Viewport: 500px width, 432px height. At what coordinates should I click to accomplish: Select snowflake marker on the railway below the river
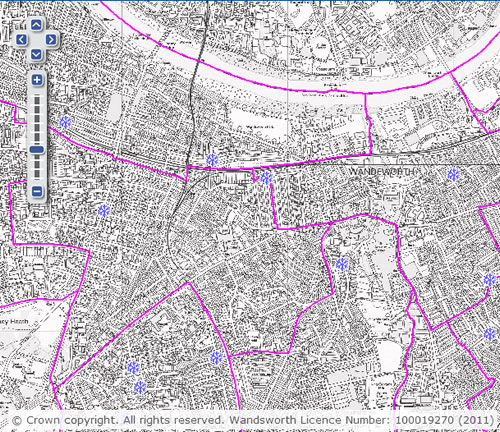212,160
